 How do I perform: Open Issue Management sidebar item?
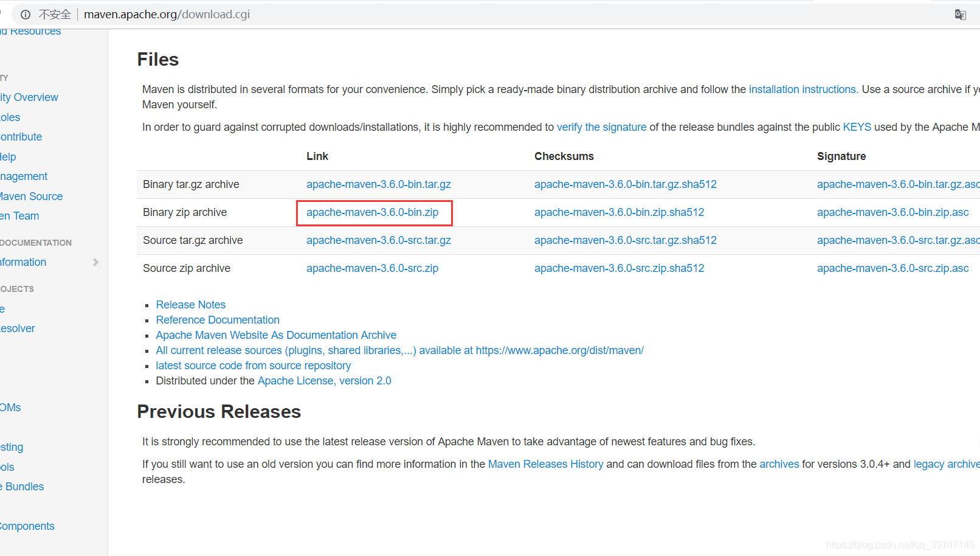click(x=24, y=176)
